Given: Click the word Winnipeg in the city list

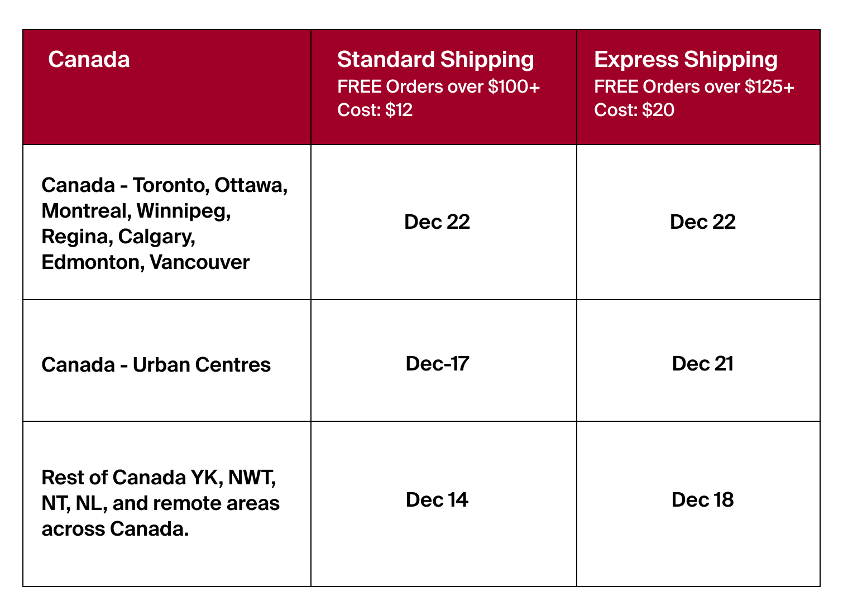Looking at the screenshot, I should pyautogui.click(x=183, y=210).
